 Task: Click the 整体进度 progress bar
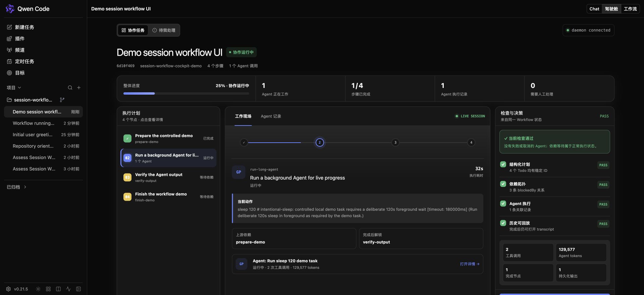coord(186,93)
